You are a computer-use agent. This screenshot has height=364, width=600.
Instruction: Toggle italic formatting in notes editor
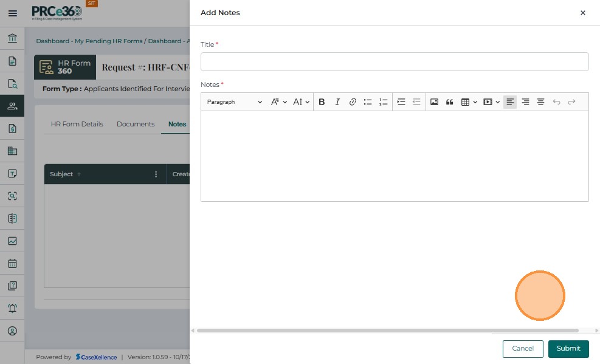pyautogui.click(x=337, y=101)
